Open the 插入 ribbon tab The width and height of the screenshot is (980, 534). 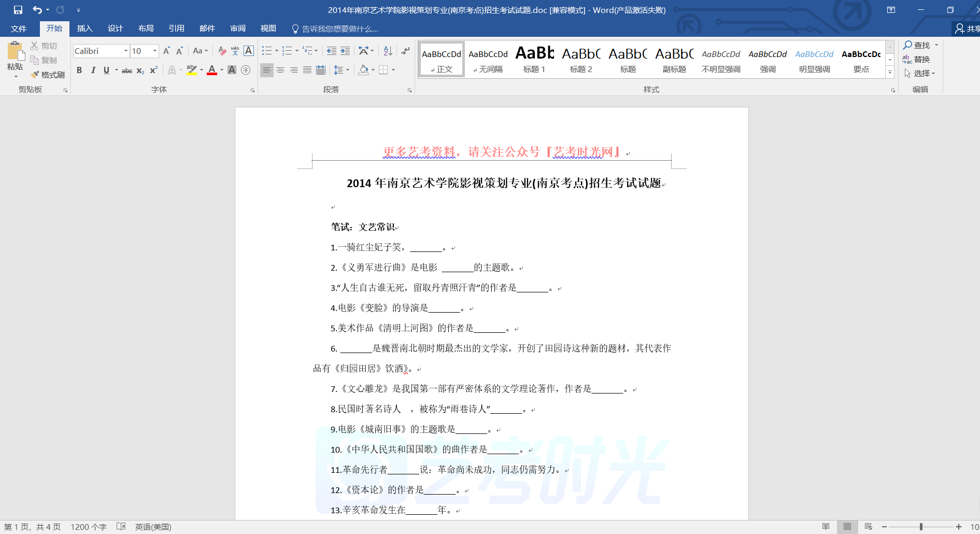[84, 29]
